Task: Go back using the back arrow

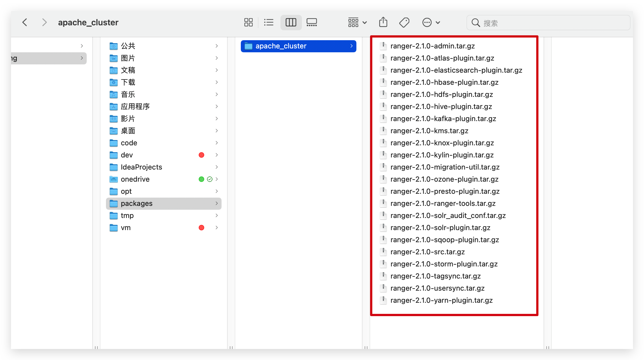Action: click(x=24, y=22)
